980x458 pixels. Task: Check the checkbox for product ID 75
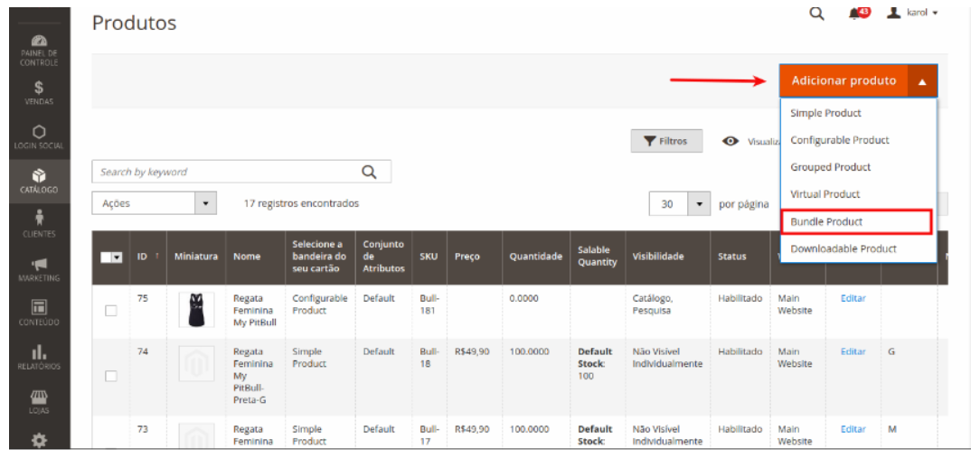pos(111,311)
